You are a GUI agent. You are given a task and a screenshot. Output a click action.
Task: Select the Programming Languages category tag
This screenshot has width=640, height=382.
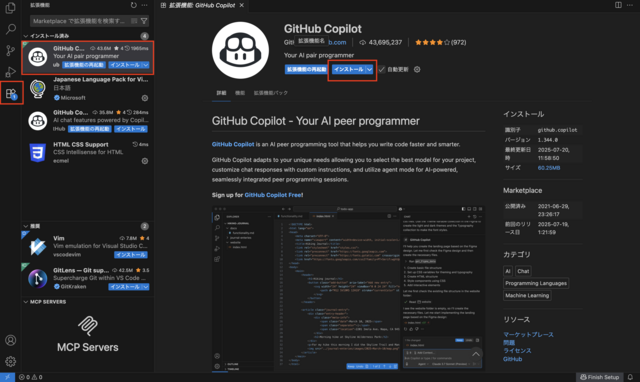pyautogui.click(x=536, y=283)
